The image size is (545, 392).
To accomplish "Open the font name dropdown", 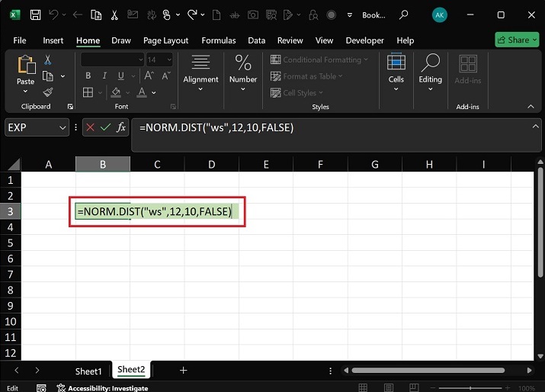I will click(141, 59).
